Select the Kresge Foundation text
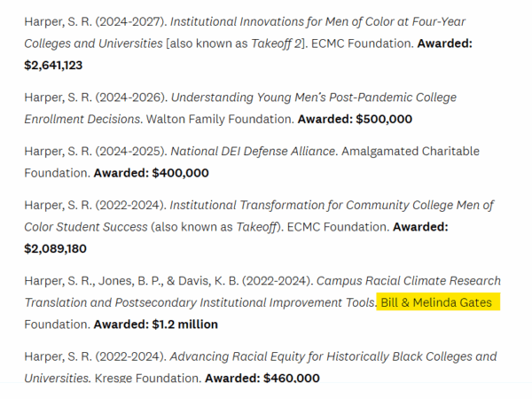This screenshot has height=399, width=532. (x=147, y=378)
